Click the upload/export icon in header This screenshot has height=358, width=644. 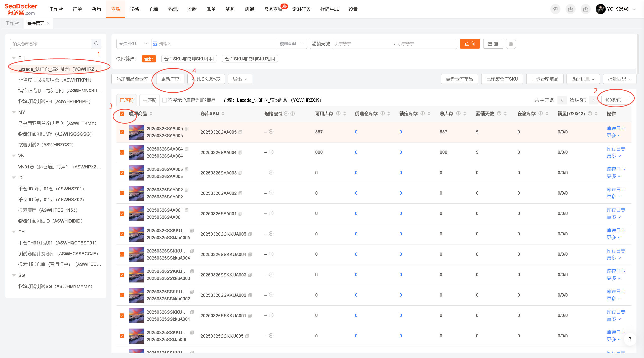click(586, 9)
